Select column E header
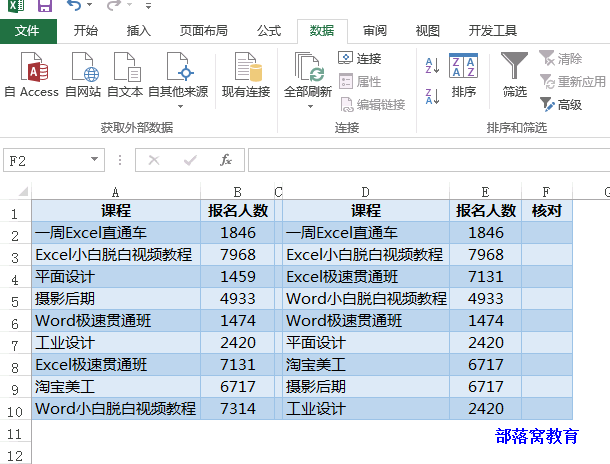 [485, 192]
